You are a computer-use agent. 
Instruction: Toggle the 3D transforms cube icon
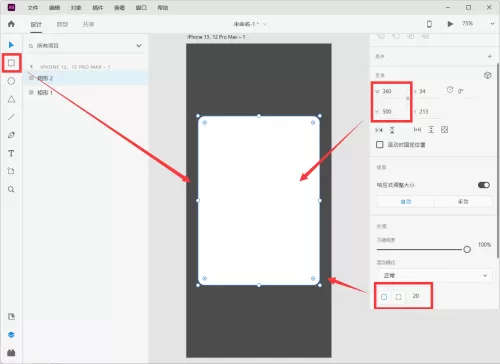487,75
